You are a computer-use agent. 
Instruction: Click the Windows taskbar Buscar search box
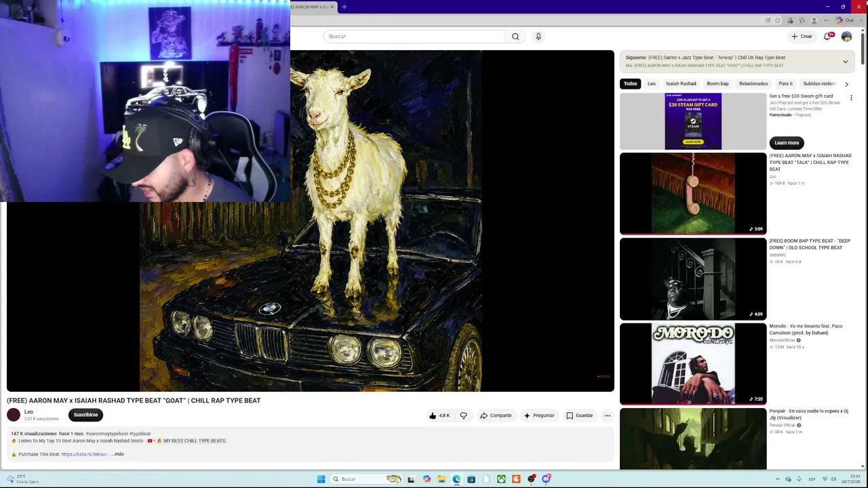366,479
